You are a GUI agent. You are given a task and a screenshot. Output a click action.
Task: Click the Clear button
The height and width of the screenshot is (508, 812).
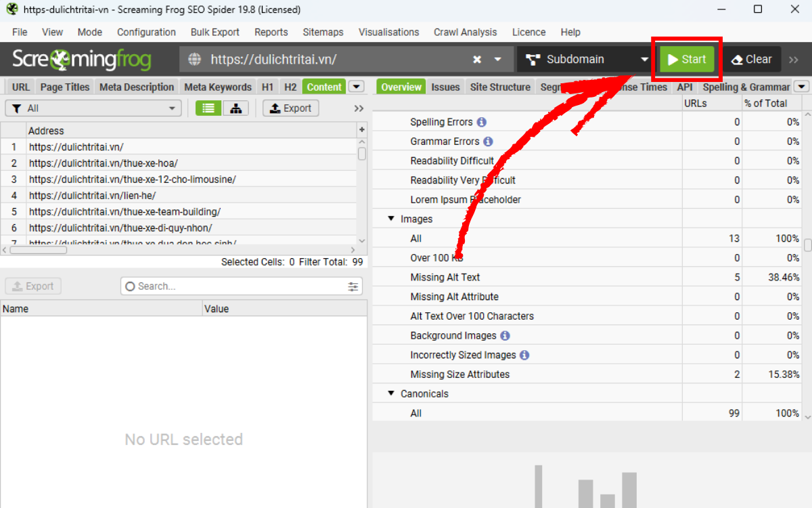751,60
